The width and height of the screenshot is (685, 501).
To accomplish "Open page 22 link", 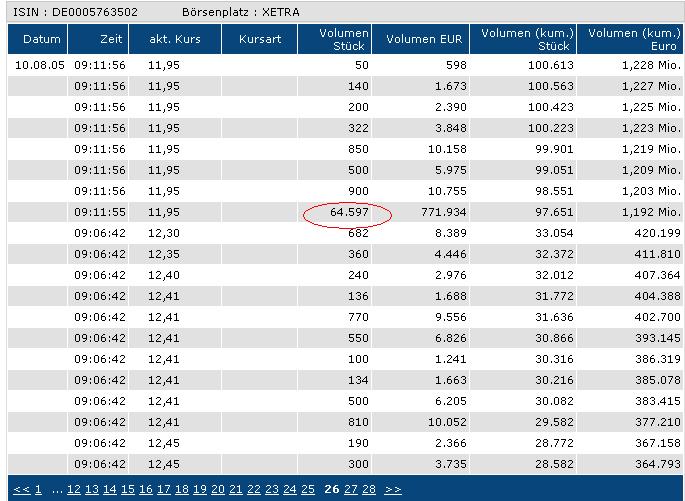I will click(253, 489).
